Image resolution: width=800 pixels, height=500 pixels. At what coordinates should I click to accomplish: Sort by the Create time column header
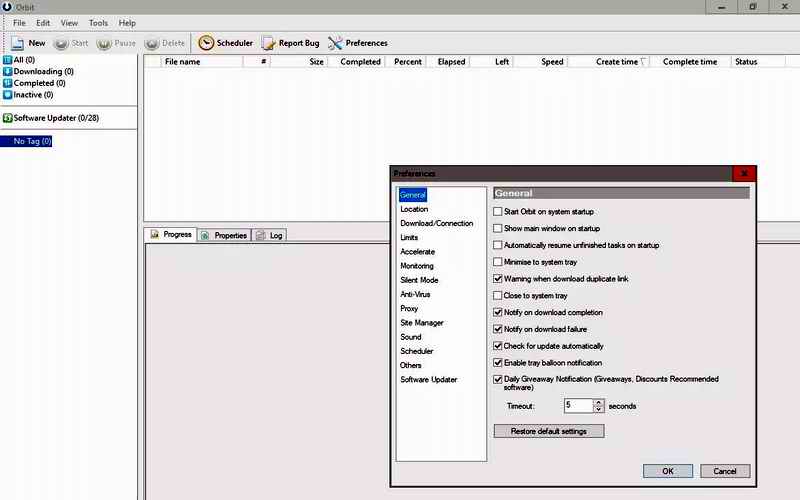(x=616, y=62)
